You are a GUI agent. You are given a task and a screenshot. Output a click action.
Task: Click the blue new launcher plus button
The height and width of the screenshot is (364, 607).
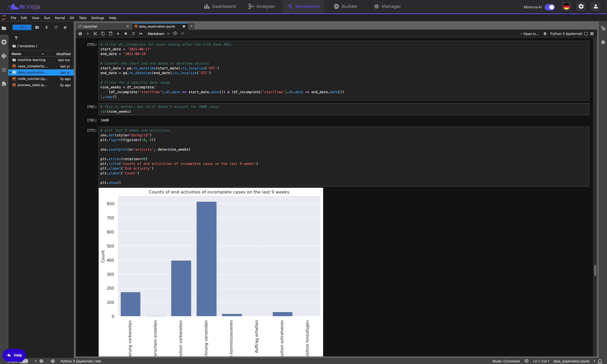(x=22, y=27)
